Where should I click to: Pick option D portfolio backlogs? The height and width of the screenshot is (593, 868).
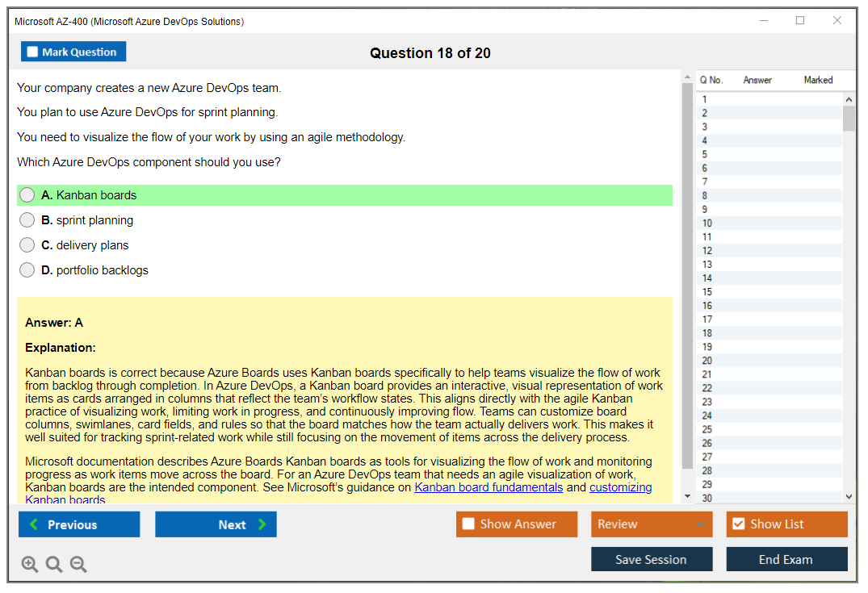pyautogui.click(x=27, y=270)
